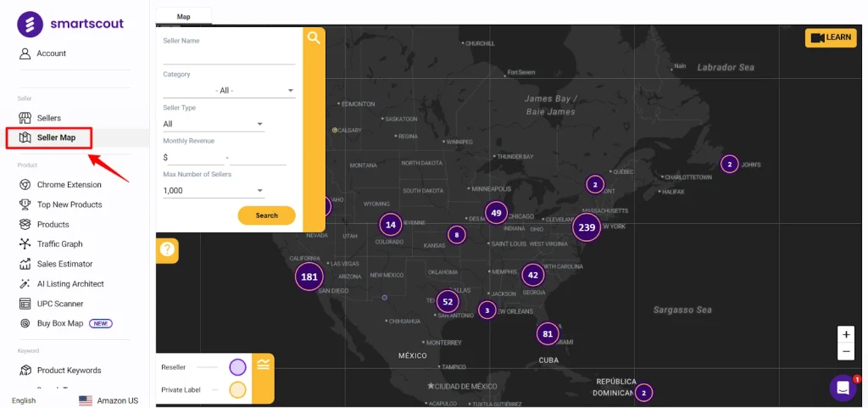Click the 81 seller cluster in Florida

pos(548,334)
